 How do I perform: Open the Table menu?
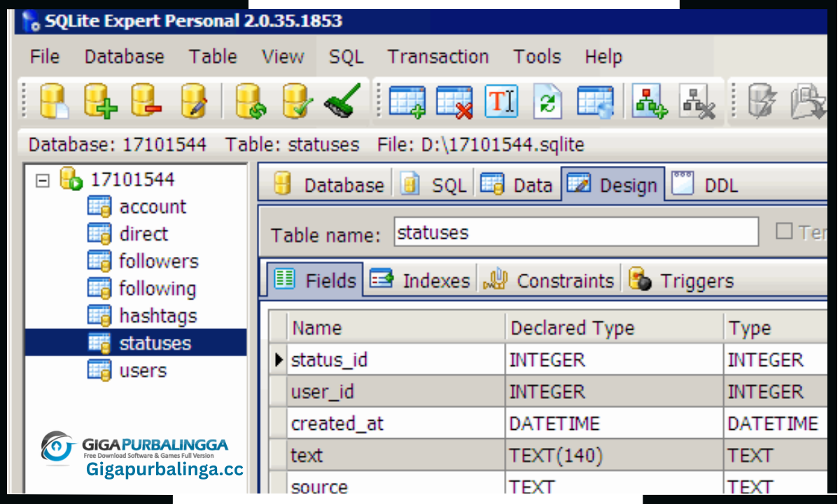click(x=213, y=57)
